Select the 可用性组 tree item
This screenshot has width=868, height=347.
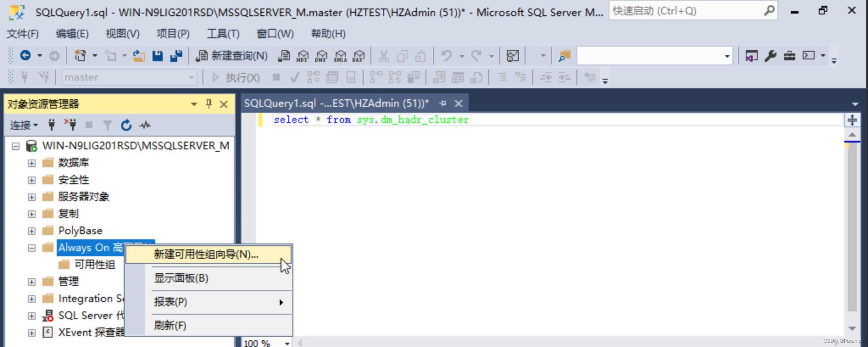(94, 265)
